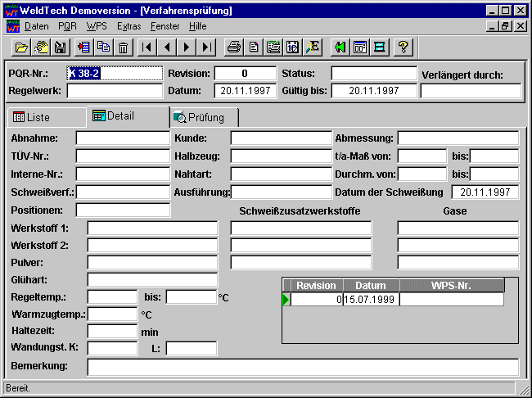Click the Bemerkung text field

(x=302, y=365)
